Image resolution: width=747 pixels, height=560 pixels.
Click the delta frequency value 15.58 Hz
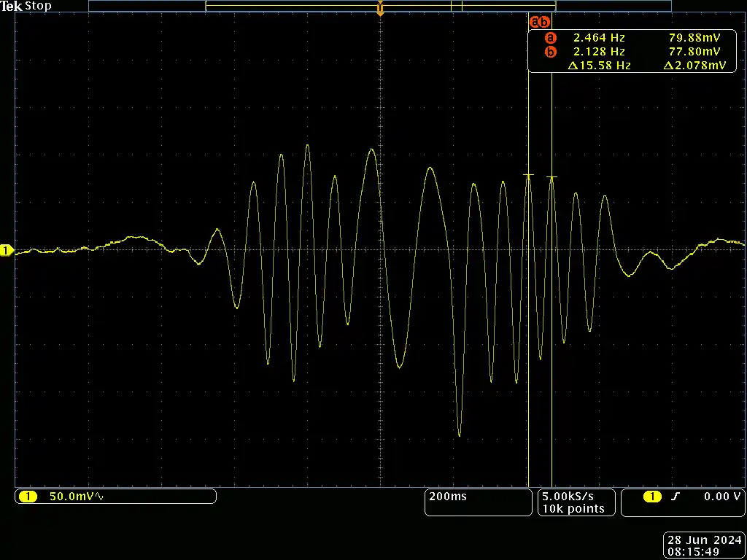[600, 66]
